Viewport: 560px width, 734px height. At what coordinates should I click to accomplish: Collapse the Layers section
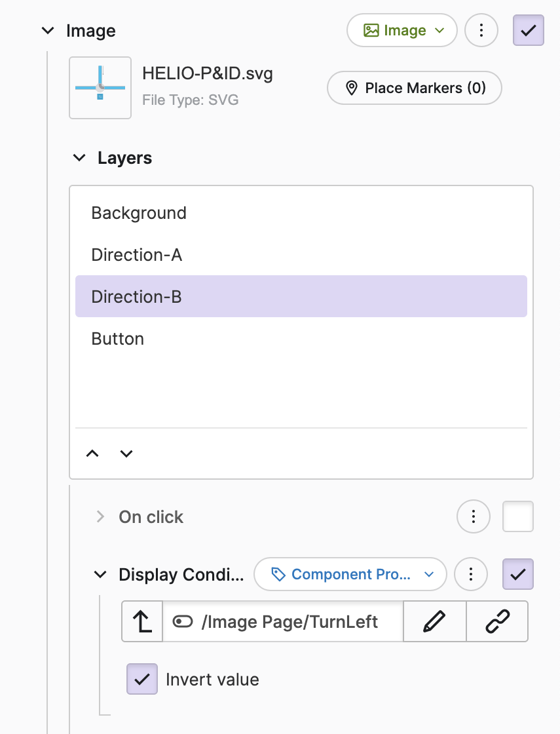[x=79, y=158]
